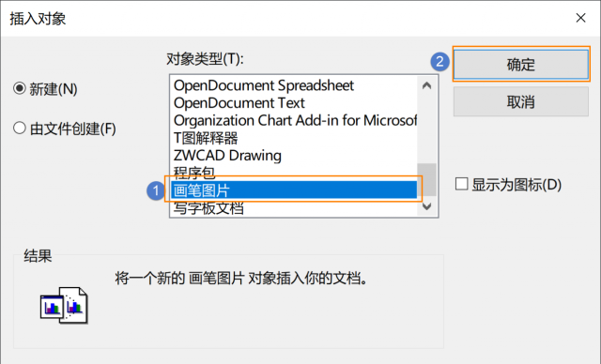Screen dimensions: 601x364
Task: Select ZWCAD Drawing object type
Action: pyautogui.click(x=294, y=156)
